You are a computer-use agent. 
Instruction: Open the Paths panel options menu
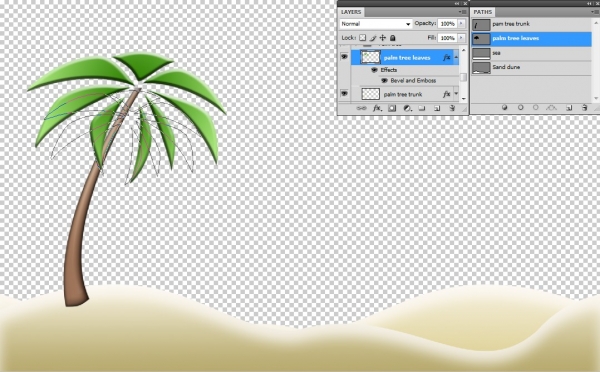click(x=594, y=12)
